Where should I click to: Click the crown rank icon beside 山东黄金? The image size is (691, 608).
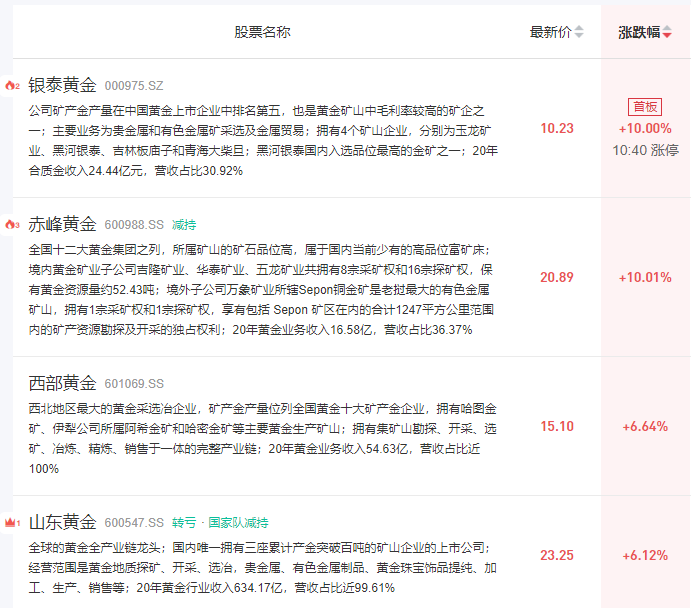(x=12, y=523)
